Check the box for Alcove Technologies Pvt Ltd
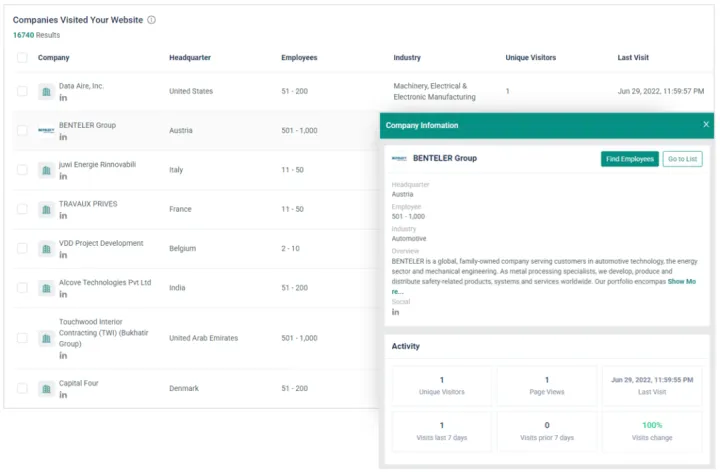This screenshot has width=720, height=473. tap(22, 287)
